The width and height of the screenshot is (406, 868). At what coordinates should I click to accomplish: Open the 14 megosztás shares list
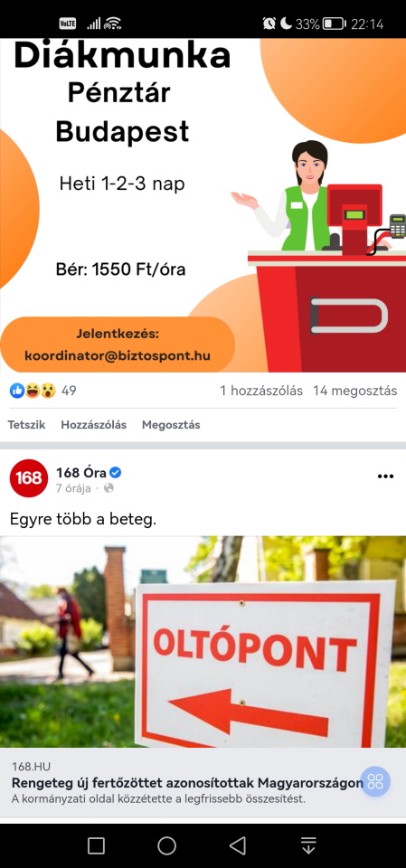(x=355, y=391)
